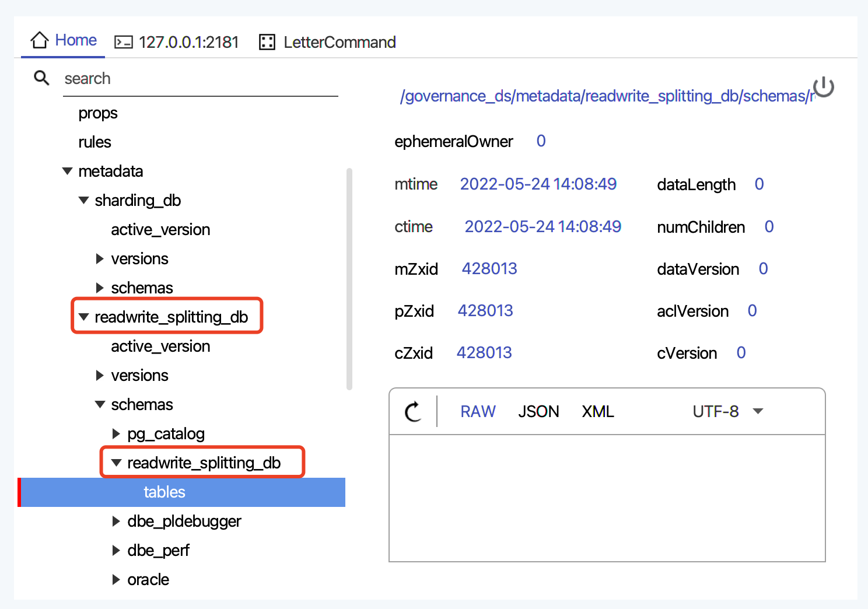Collapse the metadata tree node
The width and height of the screenshot is (868, 609).
click(66, 171)
